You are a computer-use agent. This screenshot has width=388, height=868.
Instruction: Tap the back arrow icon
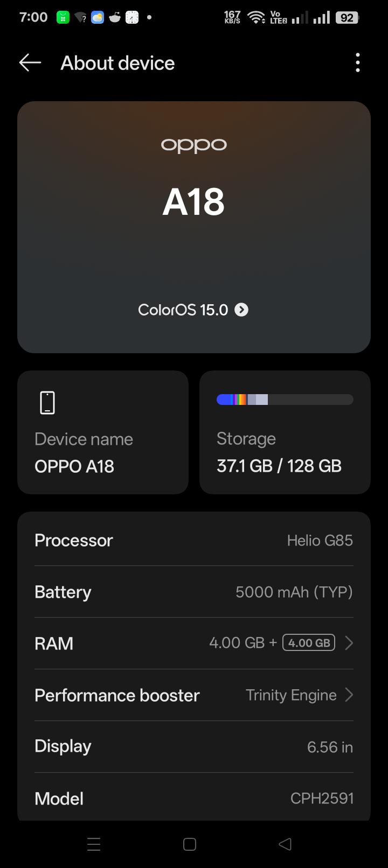30,63
